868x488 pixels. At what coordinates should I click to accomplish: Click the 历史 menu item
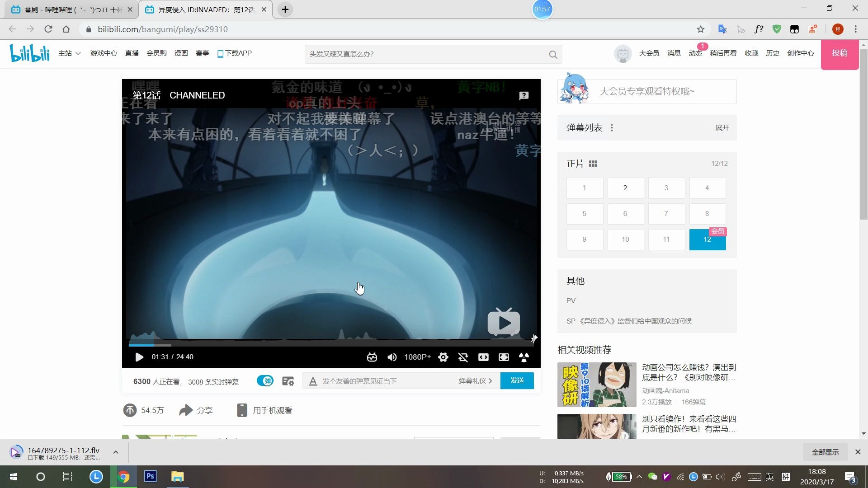(x=772, y=53)
